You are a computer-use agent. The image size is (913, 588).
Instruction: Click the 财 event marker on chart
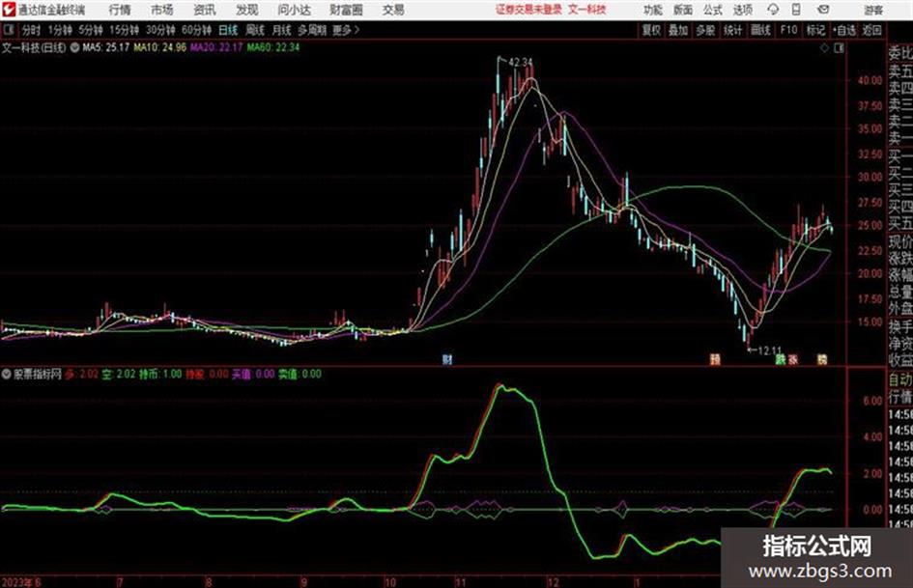coord(446,359)
